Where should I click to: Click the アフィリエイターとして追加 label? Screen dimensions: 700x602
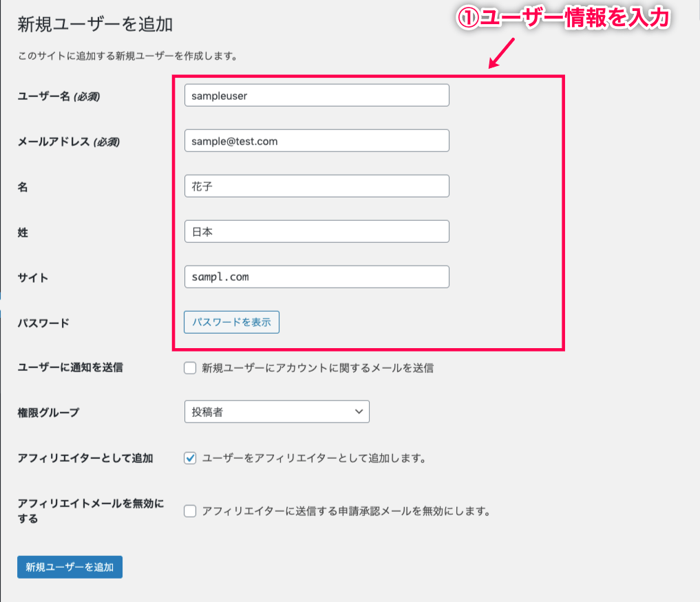pyautogui.click(x=85, y=458)
